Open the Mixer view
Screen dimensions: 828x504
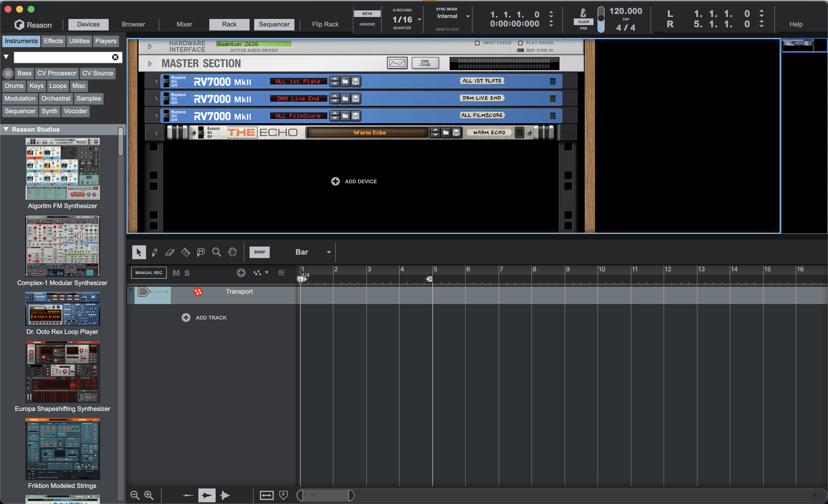[x=185, y=24]
